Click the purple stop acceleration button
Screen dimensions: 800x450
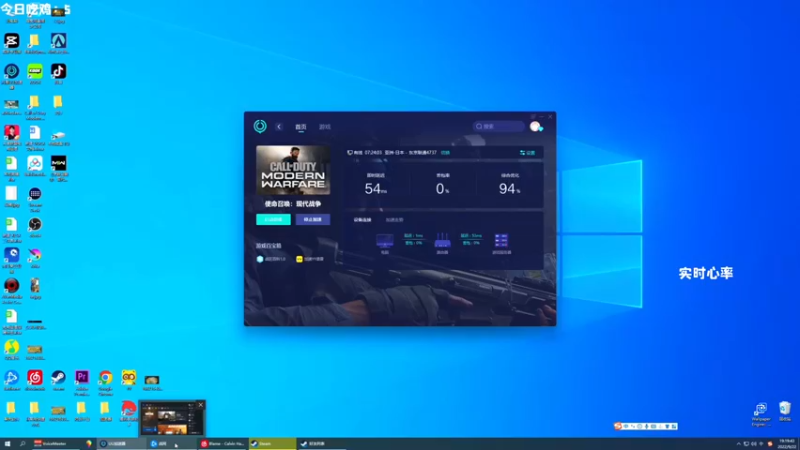313,219
